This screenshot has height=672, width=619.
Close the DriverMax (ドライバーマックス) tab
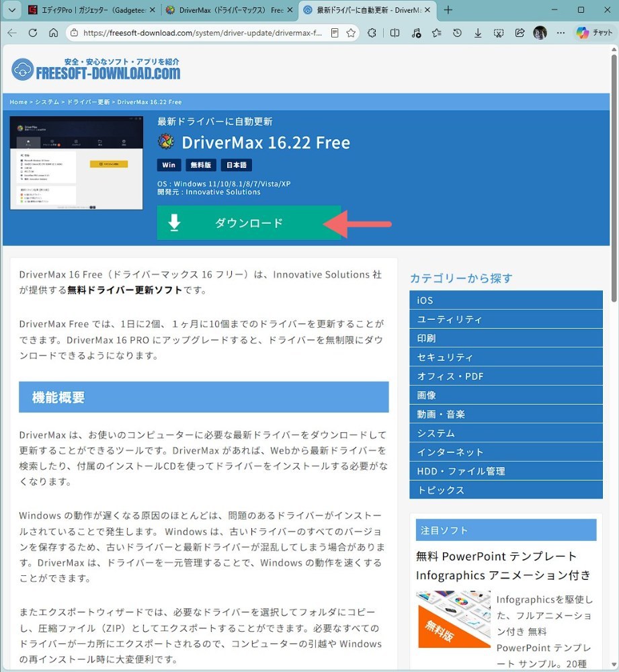coord(290,10)
